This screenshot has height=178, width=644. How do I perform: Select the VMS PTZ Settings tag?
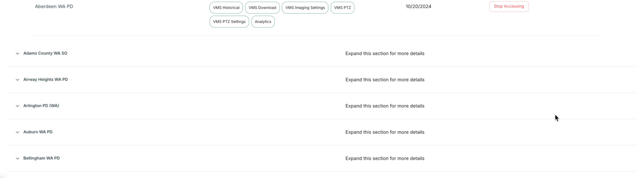[229, 22]
